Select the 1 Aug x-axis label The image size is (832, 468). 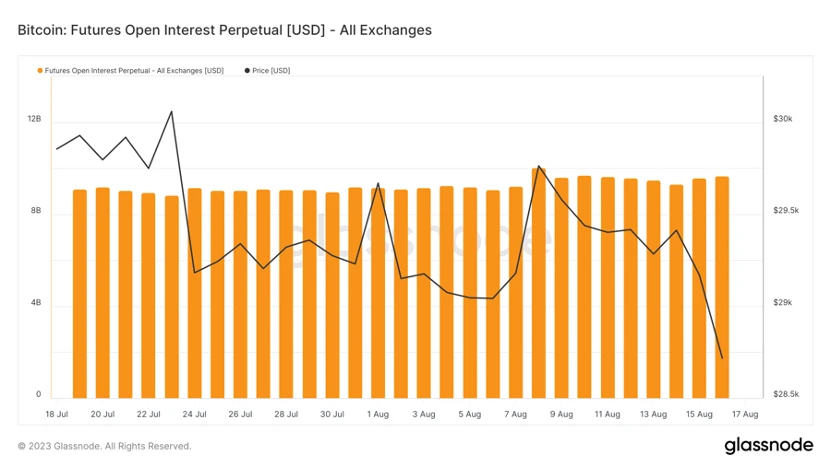click(x=378, y=413)
